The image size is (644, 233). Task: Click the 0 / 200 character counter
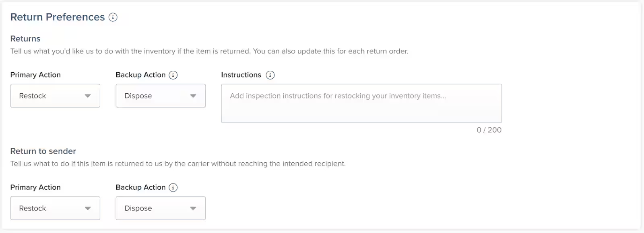489,130
